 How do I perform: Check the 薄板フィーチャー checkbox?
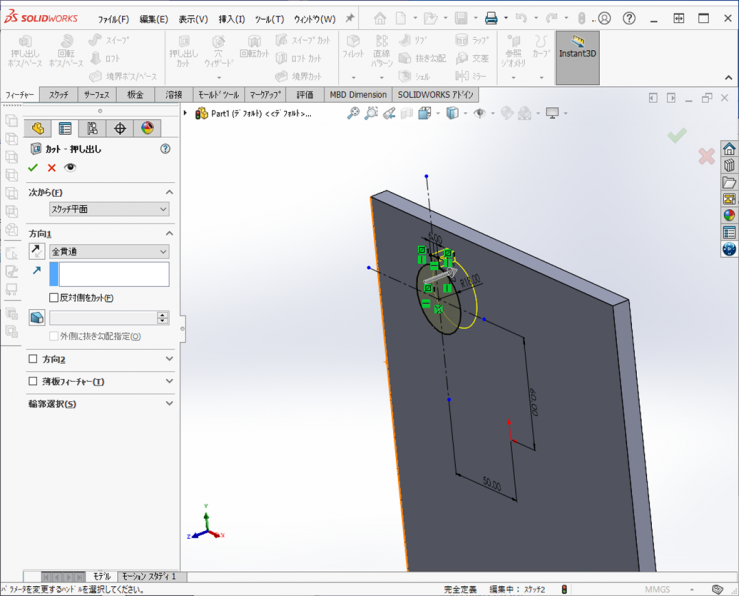(33, 382)
